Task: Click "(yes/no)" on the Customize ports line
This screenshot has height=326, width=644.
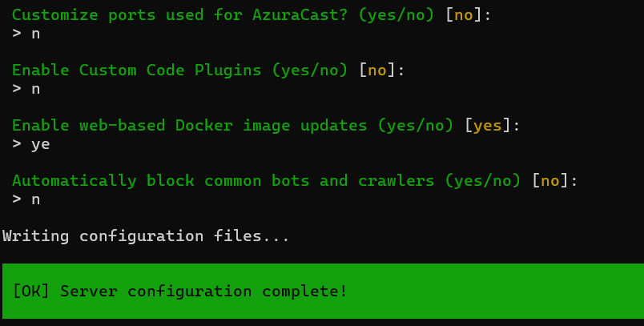Action: click(x=396, y=15)
